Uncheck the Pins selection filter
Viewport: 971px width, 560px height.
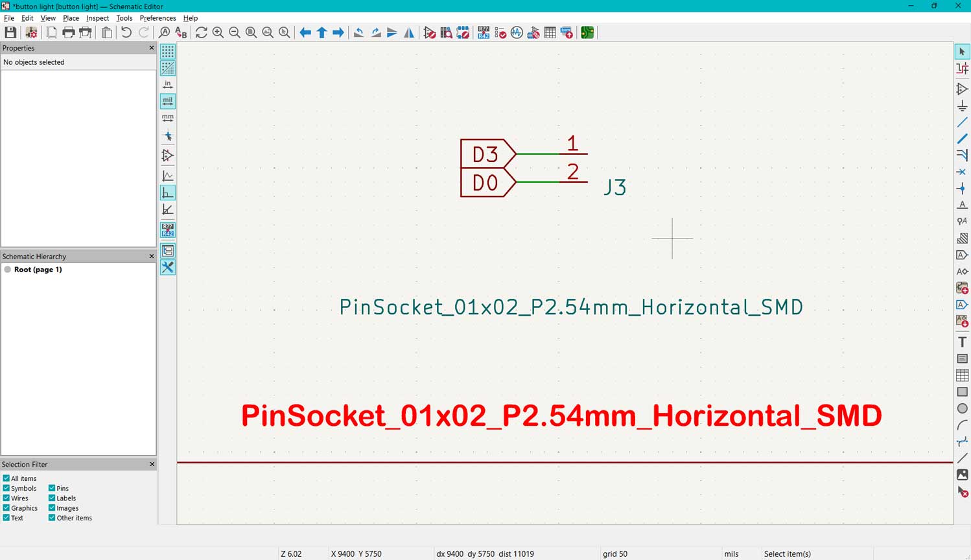click(52, 488)
